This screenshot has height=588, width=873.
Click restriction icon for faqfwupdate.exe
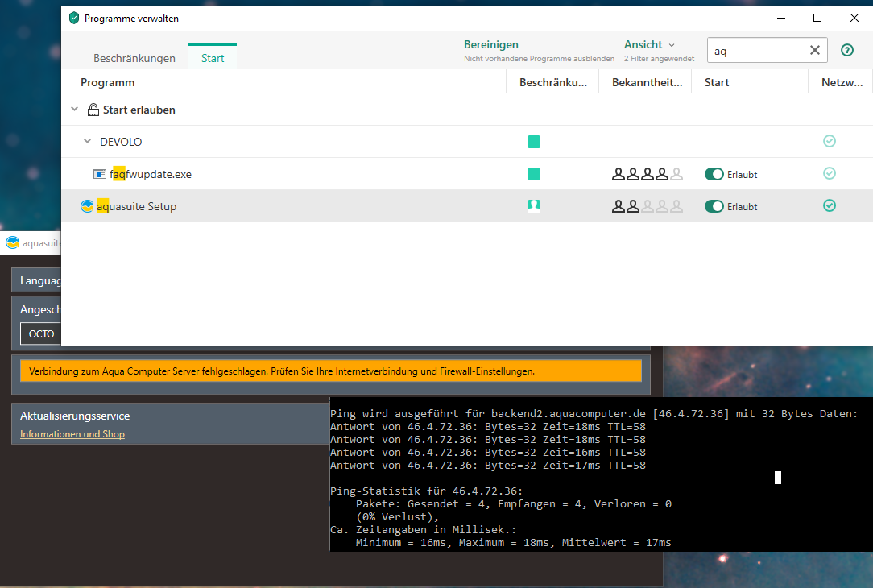(533, 174)
